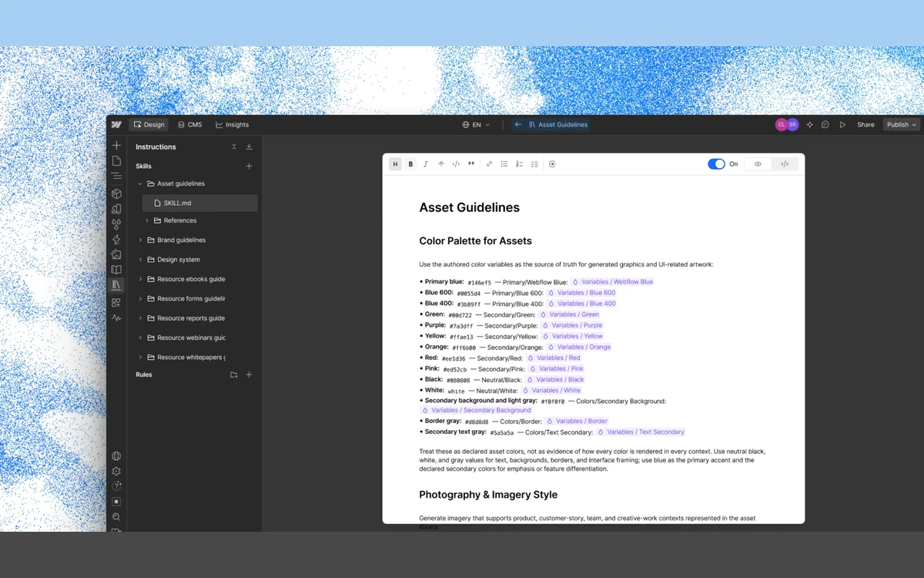Expand the References folder
The image size is (924, 578).
(147, 220)
